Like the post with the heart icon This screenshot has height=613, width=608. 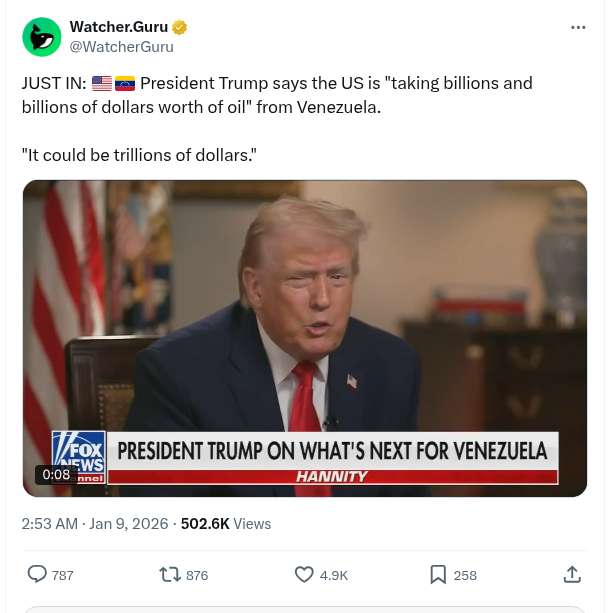(x=305, y=574)
